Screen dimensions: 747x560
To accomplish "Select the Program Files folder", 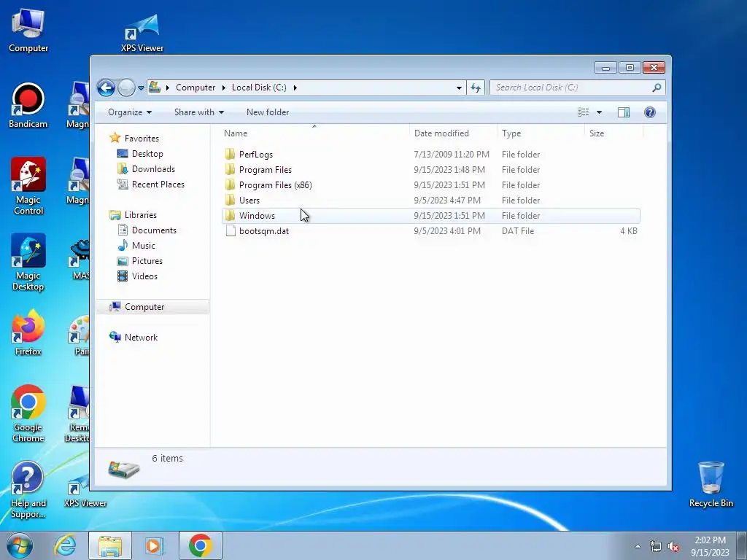I will click(x=266, y=170).
